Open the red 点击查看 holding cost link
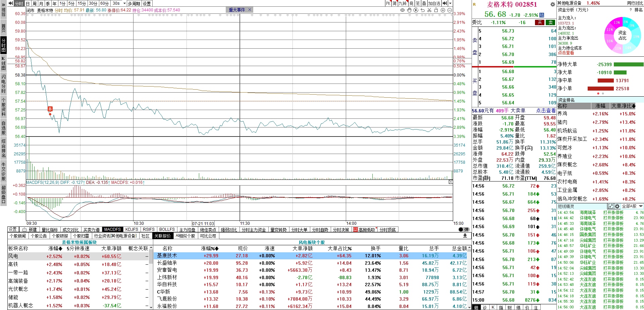Screen dimensions: 644x310 coord(566,53)
